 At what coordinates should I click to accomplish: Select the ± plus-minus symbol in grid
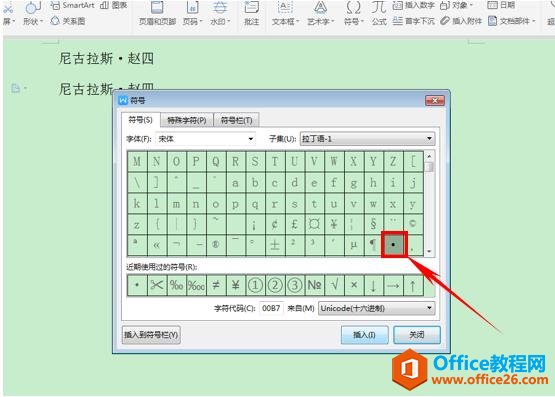(275, 244)
